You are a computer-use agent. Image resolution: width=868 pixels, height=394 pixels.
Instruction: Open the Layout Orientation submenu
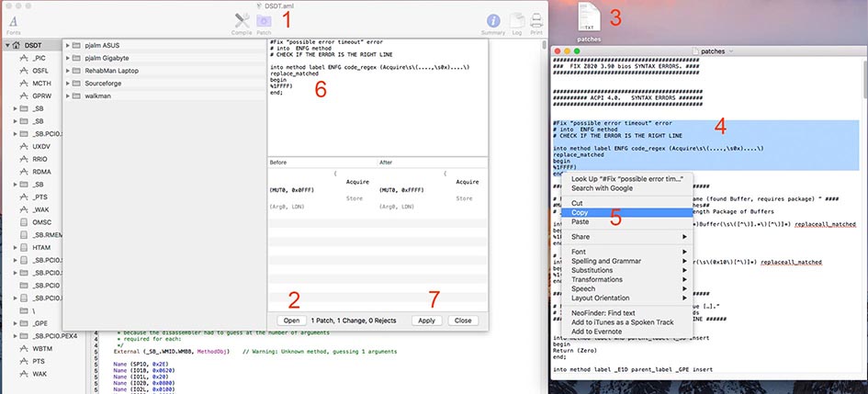coord(626,298)
